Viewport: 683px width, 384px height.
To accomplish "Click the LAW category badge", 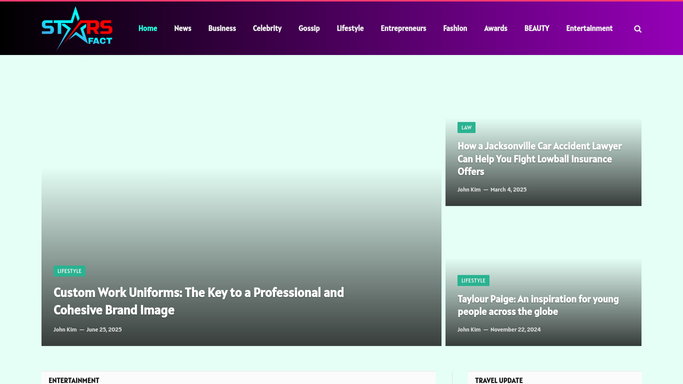I will (x=467, y=128).
